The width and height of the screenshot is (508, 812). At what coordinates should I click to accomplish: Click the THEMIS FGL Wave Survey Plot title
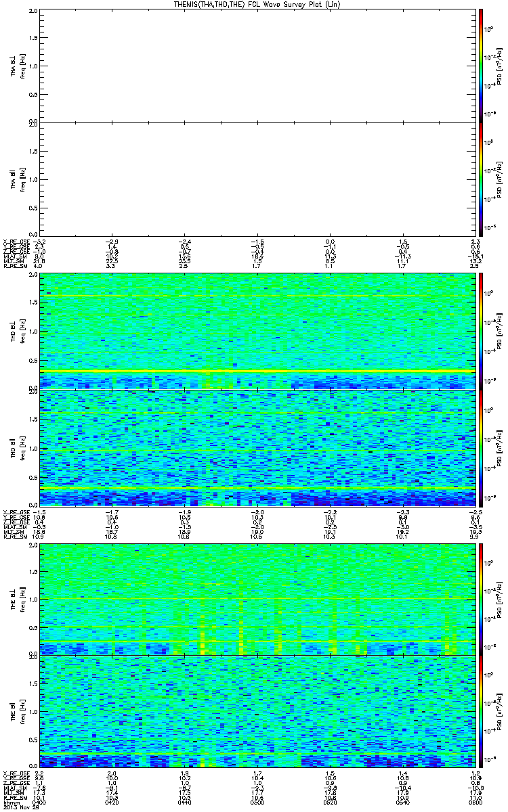pyautogui.click(x=258, y=4)
